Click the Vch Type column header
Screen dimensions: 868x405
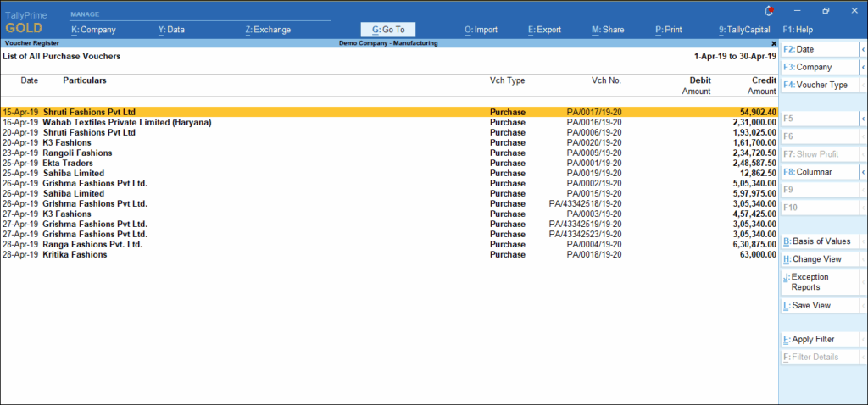[x=507, y=80]
